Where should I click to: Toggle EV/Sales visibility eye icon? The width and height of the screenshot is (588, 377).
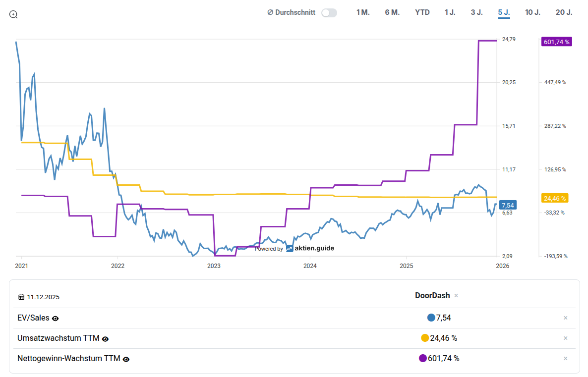pyautogui.click(x=56, y=319)
